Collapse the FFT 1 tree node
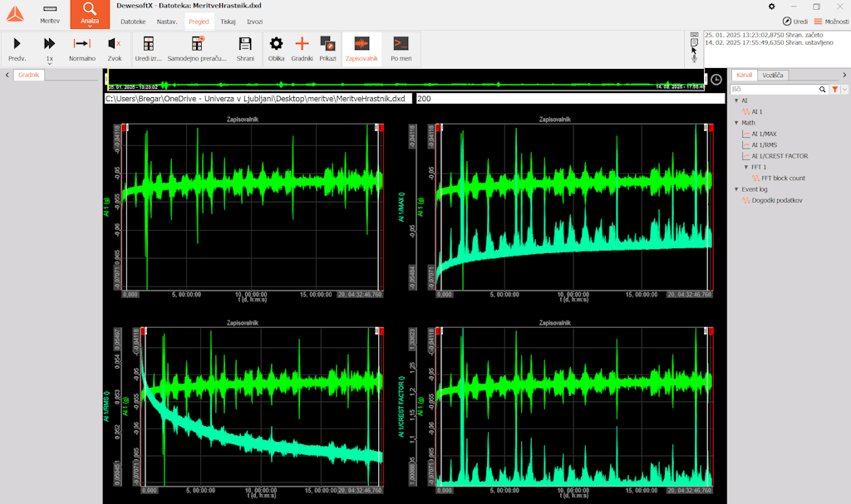 746,167
